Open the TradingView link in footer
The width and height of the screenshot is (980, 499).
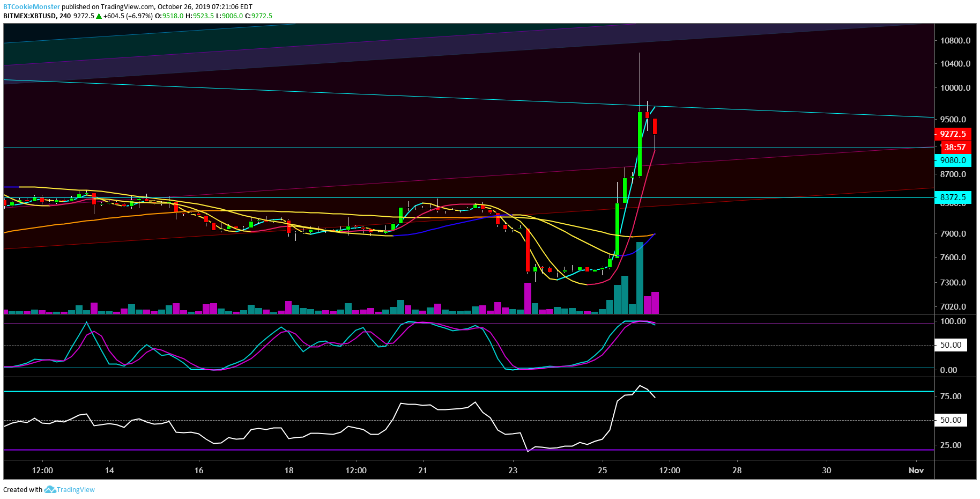click(x=76, y=489)
